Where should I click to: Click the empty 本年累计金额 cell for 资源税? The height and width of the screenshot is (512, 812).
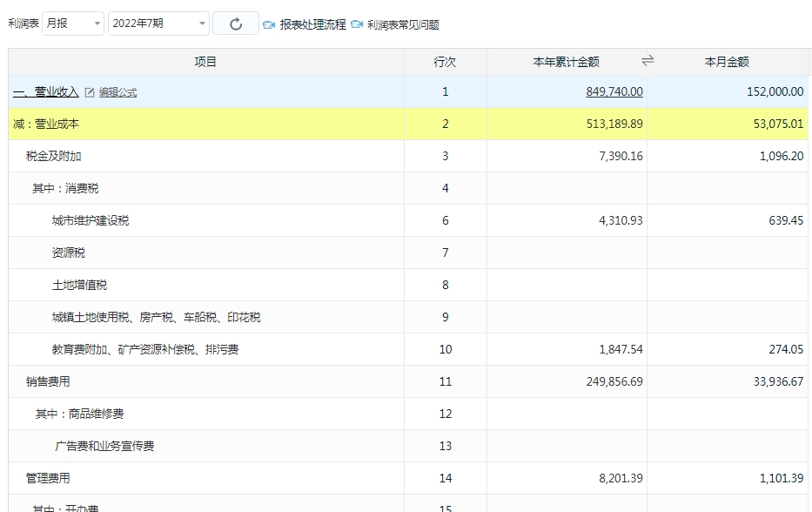point(567,253)
